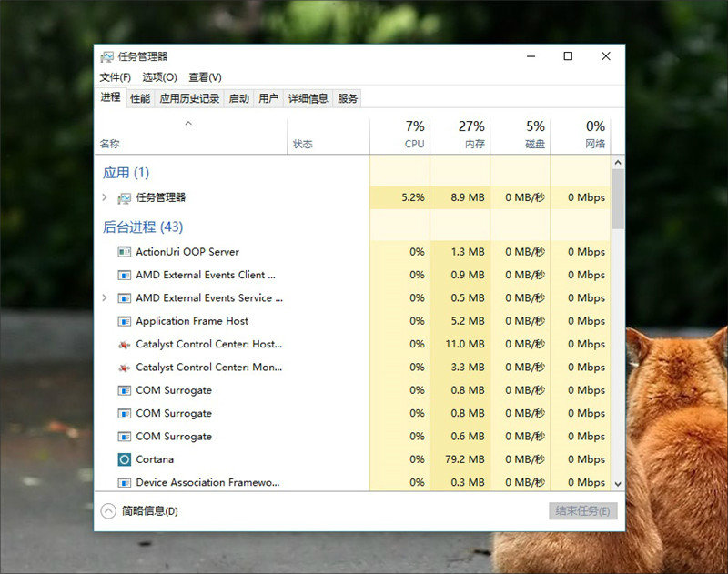Expand the AMD External Events Service row
Image resolution: width=728 pixels, height=574 pixels.
click(105, 297)
